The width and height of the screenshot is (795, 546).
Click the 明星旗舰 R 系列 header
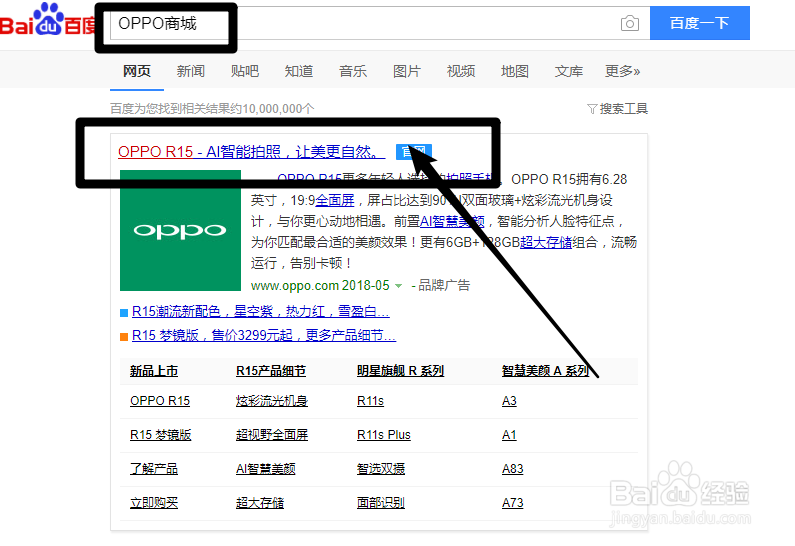(401, 371)
